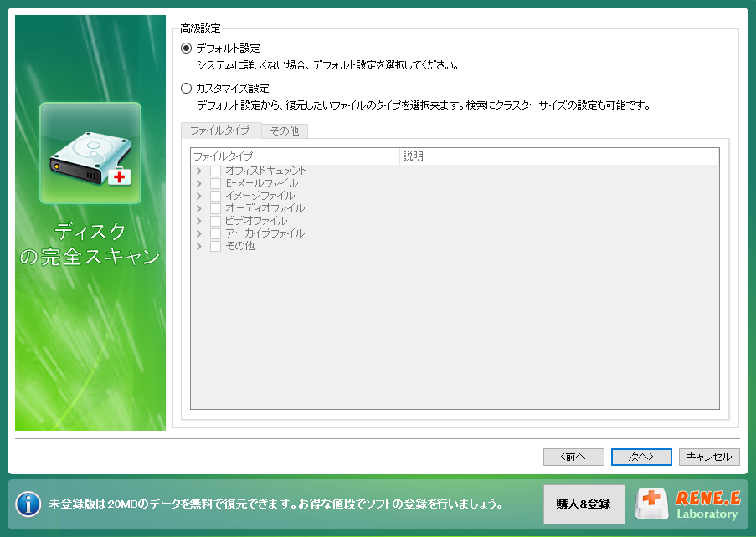This screenshot has height=537, width=756.
Task: Click the 前へ button
Action: point(573,457)
